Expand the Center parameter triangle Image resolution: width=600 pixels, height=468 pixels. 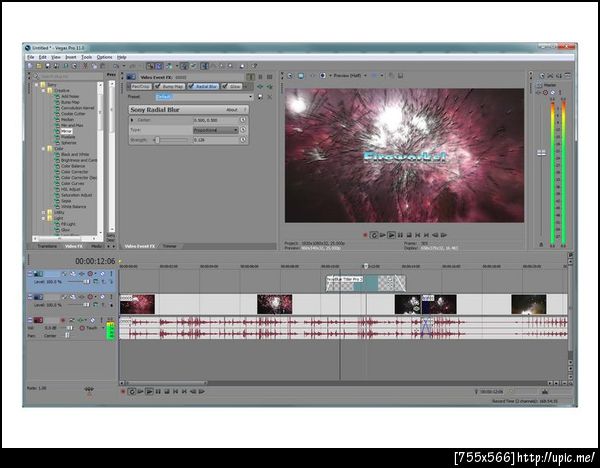coord(132,120)
